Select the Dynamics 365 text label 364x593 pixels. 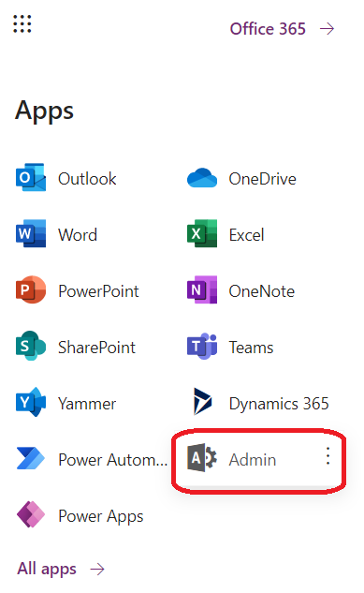click(279, 404)
